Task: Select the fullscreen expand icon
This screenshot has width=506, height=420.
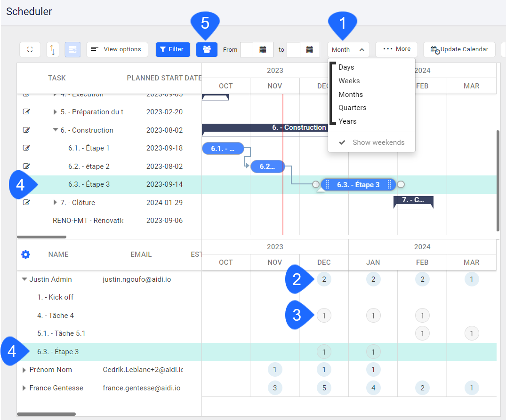Action: 30,49
